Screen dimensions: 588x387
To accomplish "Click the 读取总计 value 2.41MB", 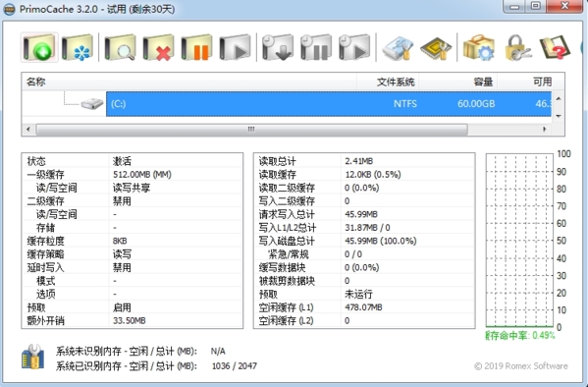I will 358,161.
